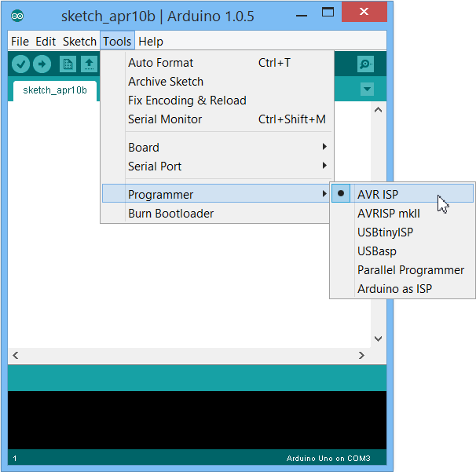Maximize the Arduino window
This screenshot has height=472, width=476.
328,13
